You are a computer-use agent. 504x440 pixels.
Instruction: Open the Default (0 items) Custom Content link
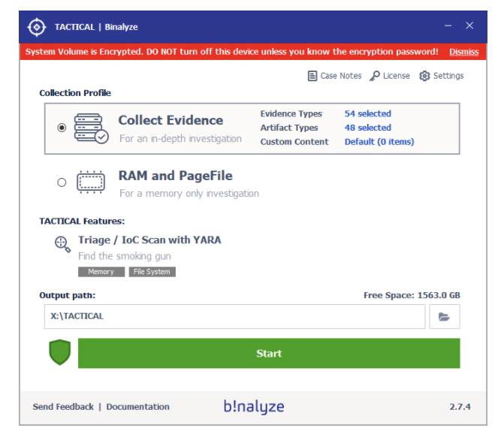point(379,142)
